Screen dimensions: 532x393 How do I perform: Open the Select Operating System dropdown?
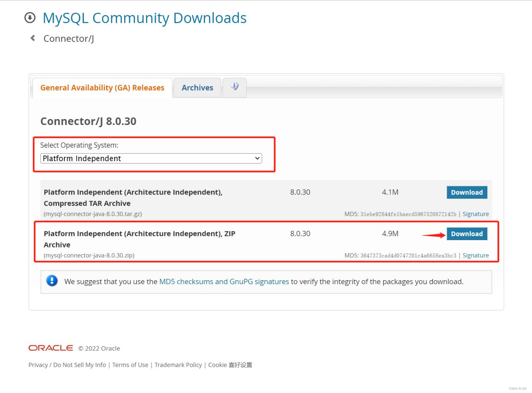(x=151, y=158)
